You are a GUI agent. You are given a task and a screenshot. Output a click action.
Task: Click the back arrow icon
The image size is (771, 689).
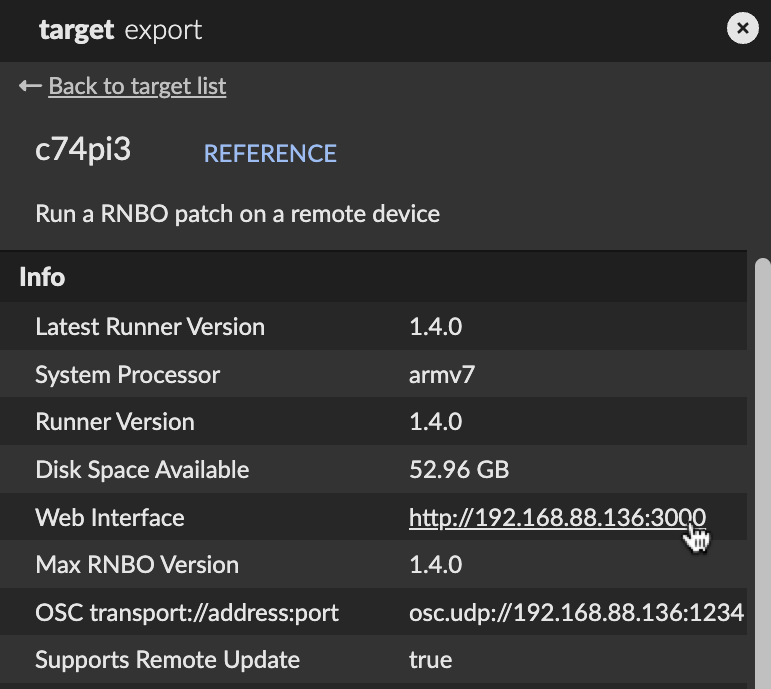tap(30, 86)
